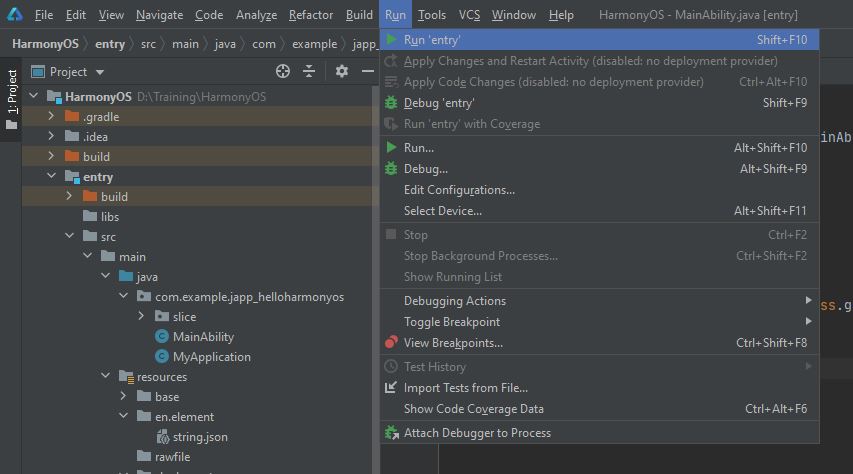This screenshot has height=474, width=853.
Task: Click the DevEco Studio app logo icon
Action: coord(15,14)
